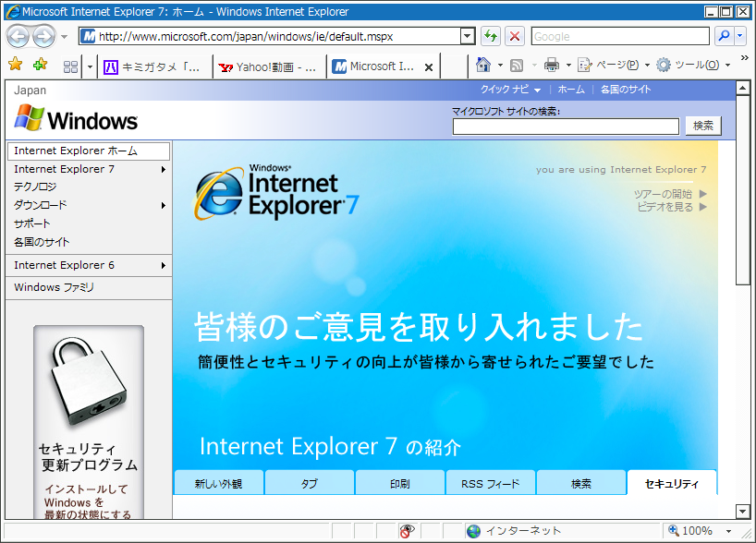Go to home page via house icon

coord(483,65)
